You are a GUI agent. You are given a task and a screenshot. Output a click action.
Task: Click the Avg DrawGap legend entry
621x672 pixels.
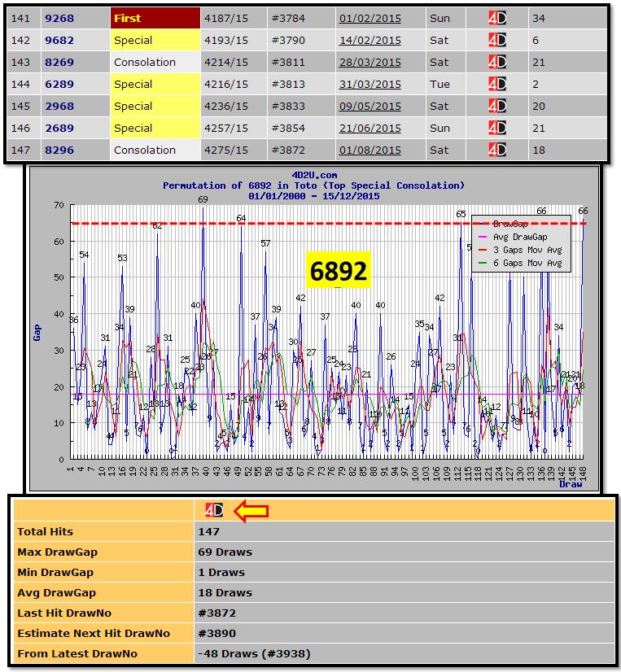(520, 237)
